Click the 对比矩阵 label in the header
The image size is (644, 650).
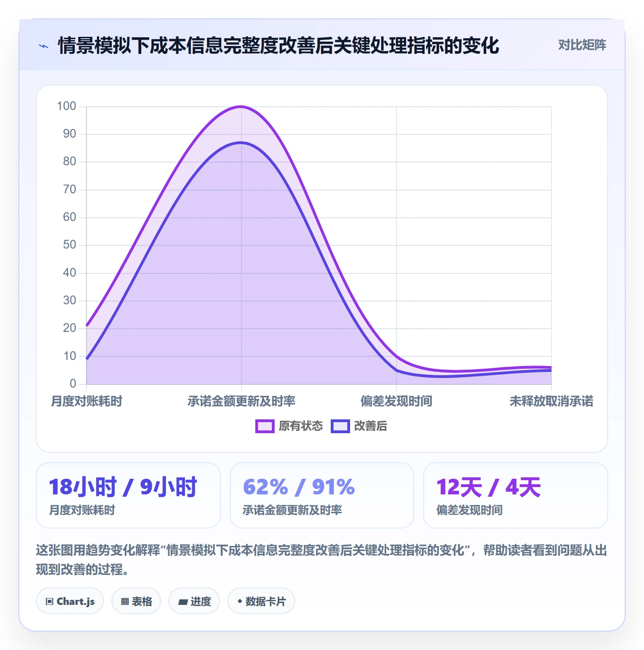[x=582, y=45]
